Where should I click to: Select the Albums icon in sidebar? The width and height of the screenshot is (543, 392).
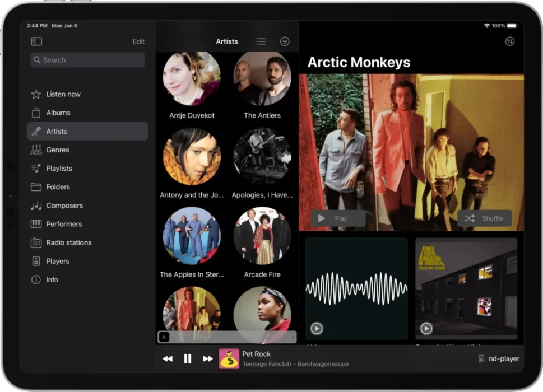tap(36, 113)
